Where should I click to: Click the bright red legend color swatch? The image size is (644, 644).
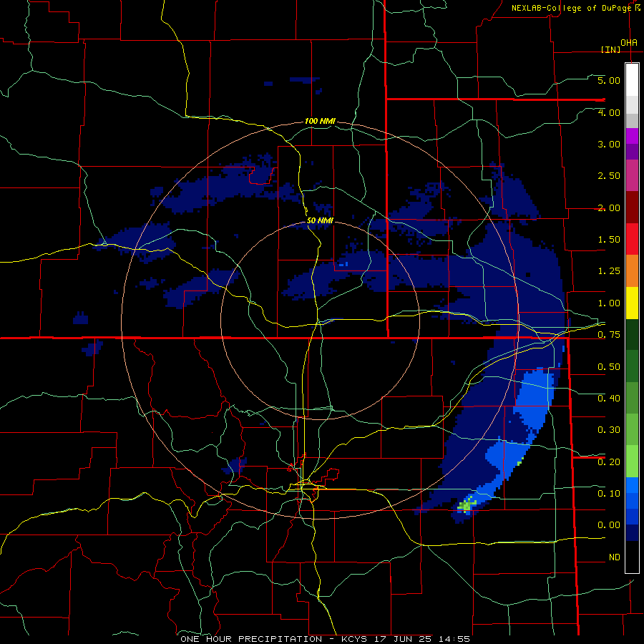tap(632, 239)
